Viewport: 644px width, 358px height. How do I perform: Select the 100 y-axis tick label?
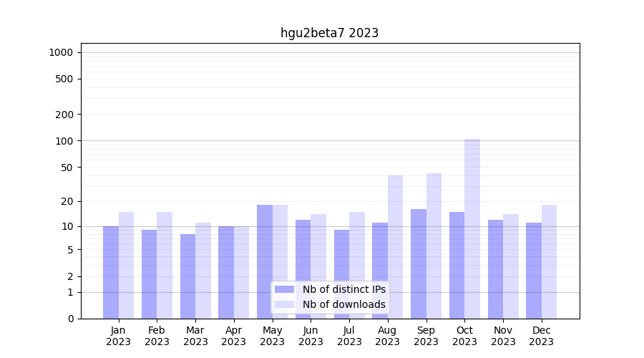64,141
